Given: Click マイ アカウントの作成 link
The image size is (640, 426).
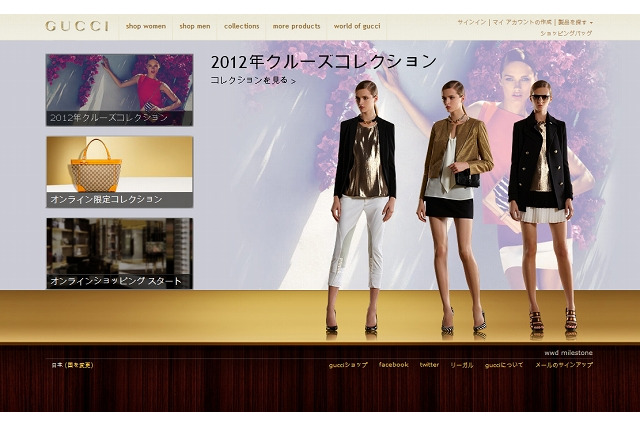Looking at the screenshot, I should pyautogui.click(x=522, y=22).
